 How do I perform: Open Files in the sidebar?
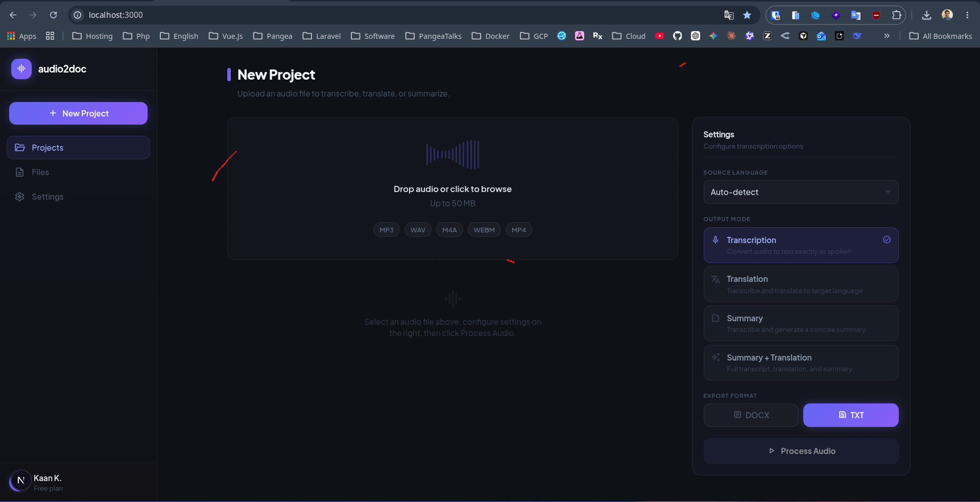coord(78,172)
